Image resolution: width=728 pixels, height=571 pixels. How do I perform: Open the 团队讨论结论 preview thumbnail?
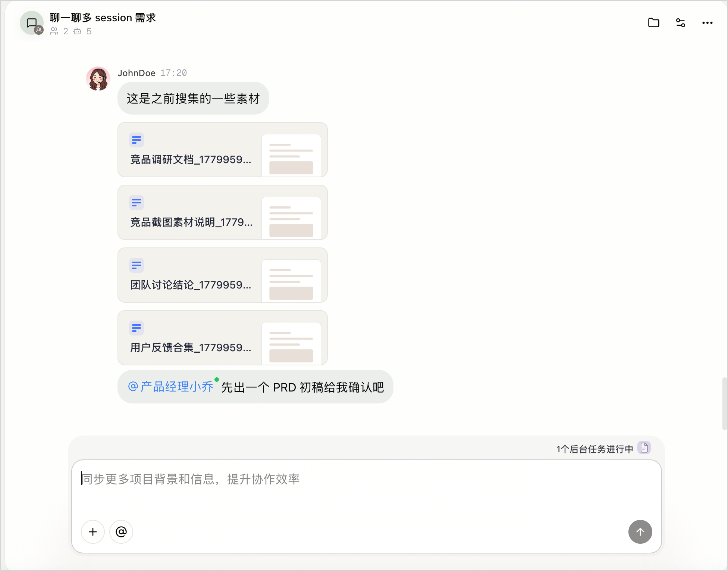291,281
